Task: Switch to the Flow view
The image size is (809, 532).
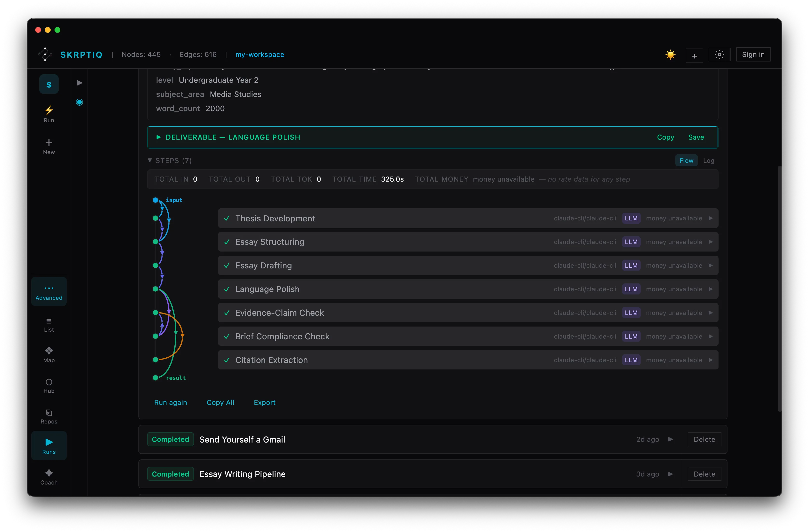Action: tap(686, 160)
